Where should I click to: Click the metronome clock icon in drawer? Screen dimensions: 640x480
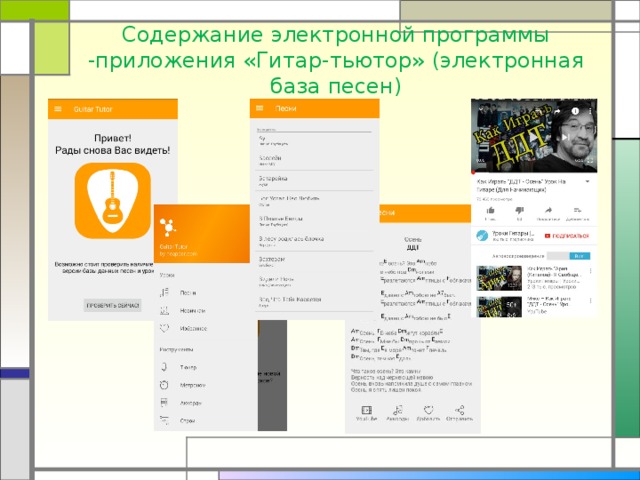pos(164,385)
